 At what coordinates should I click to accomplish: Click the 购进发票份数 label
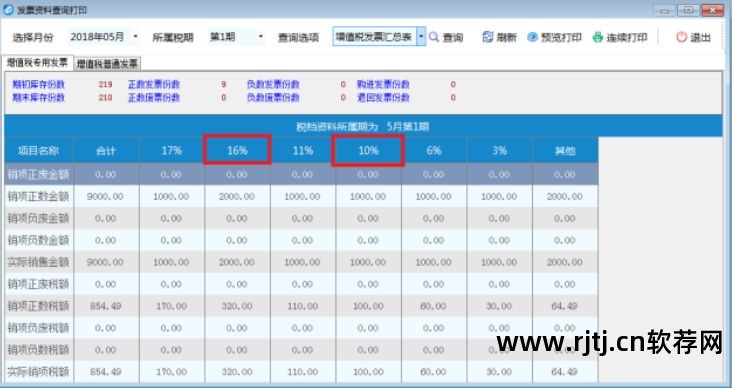pyautogui.click(x=383, y=85)
